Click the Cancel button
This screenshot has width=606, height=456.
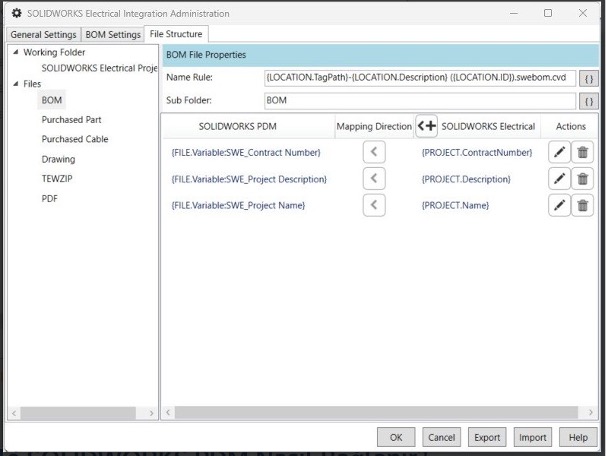click(x=441, y=437)
